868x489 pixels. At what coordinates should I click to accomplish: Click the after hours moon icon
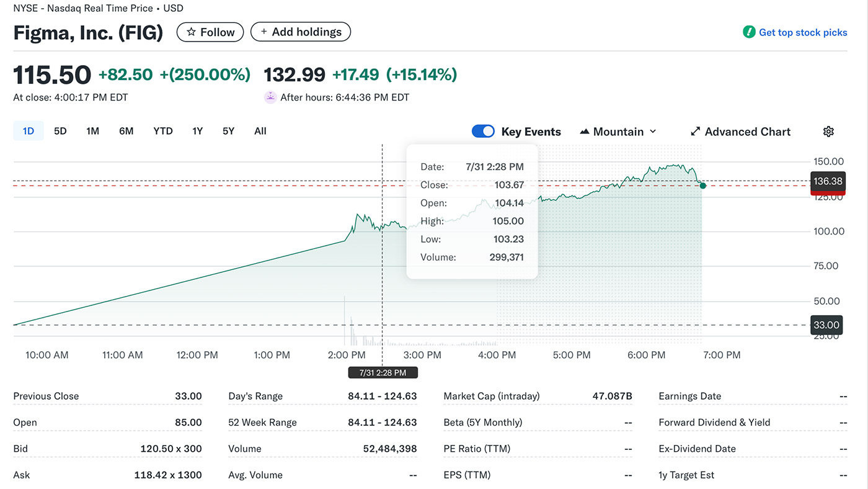click(270, 97)
